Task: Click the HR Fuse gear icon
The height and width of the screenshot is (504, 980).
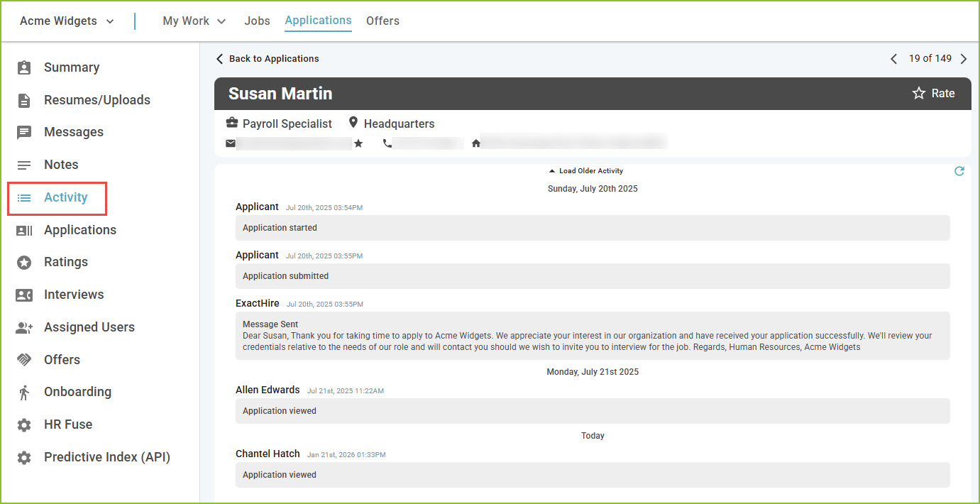Action: pyautogui.click(x=24, y=424)
